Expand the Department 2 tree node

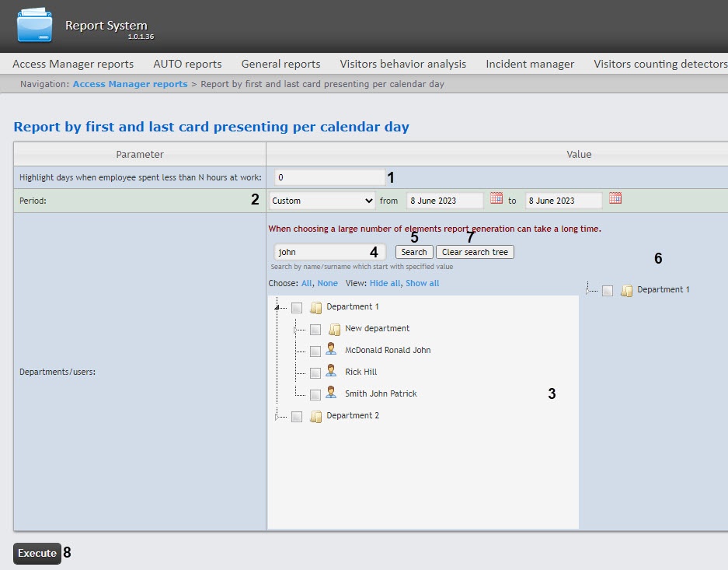(x=277, y=417)
